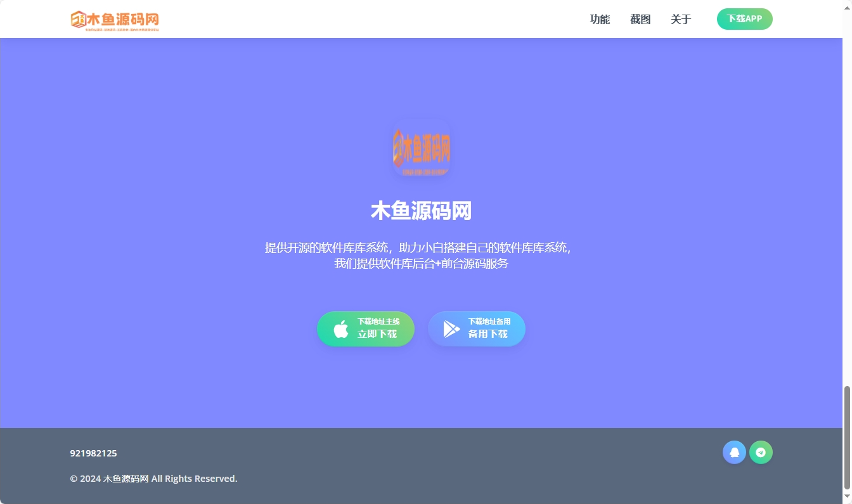This screenshot has width=852, height=504.
Task: Click the number 921982125 in footer
Action: point(93,453)
